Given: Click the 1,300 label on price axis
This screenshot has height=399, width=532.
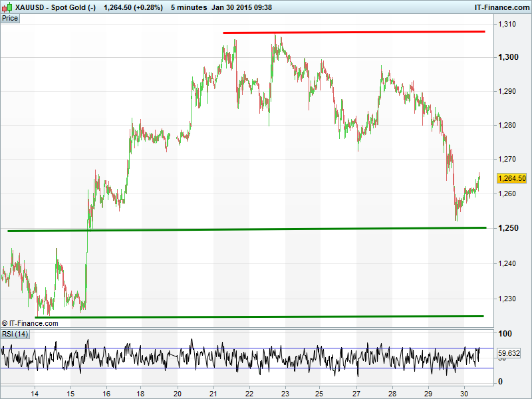Looking at the screenshot, I should 507,57.
